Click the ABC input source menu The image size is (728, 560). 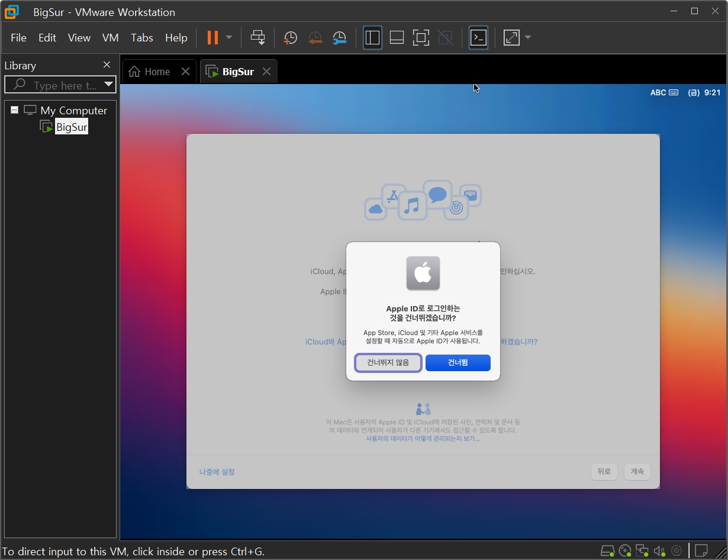click(x=664, y=93)
